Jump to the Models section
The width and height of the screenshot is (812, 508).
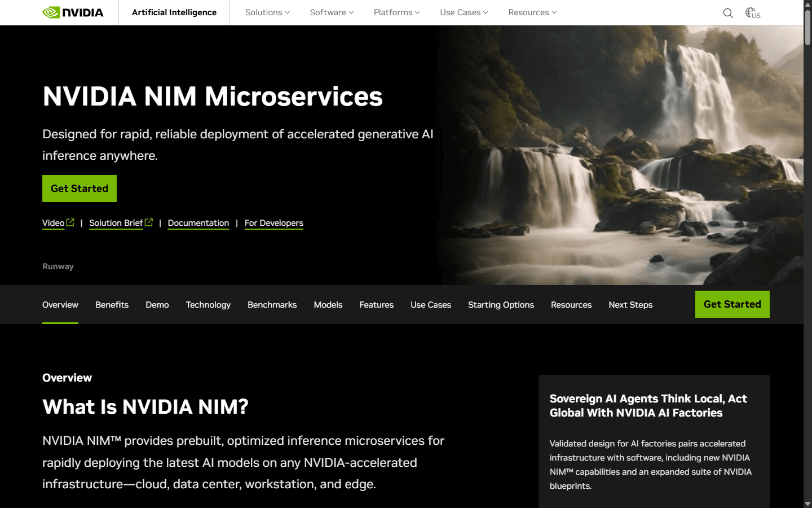click(x=328, y=305)
